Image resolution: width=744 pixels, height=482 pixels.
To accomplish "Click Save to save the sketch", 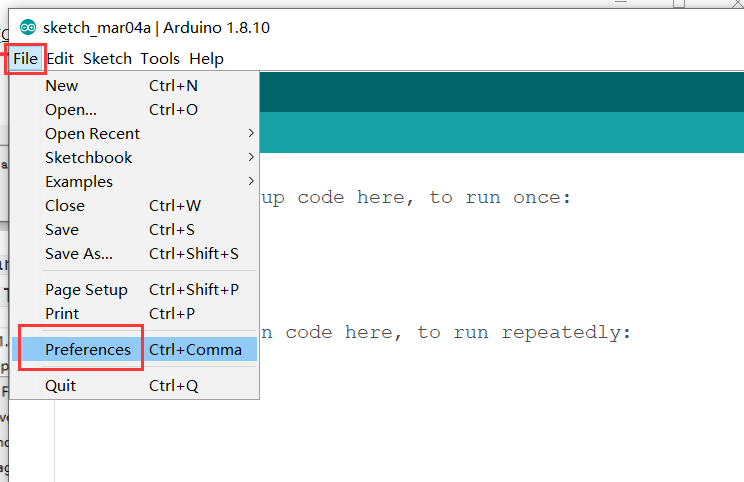I will pos(62,230).
